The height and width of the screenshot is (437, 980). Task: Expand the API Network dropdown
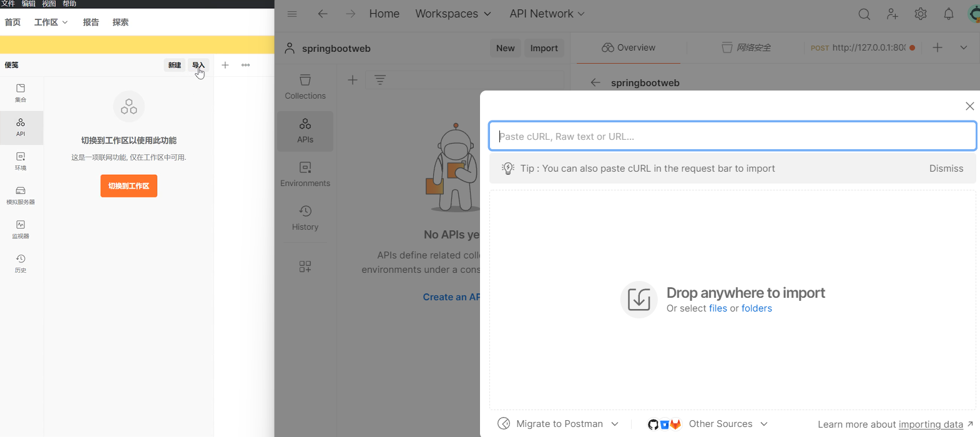click(547, 14)
